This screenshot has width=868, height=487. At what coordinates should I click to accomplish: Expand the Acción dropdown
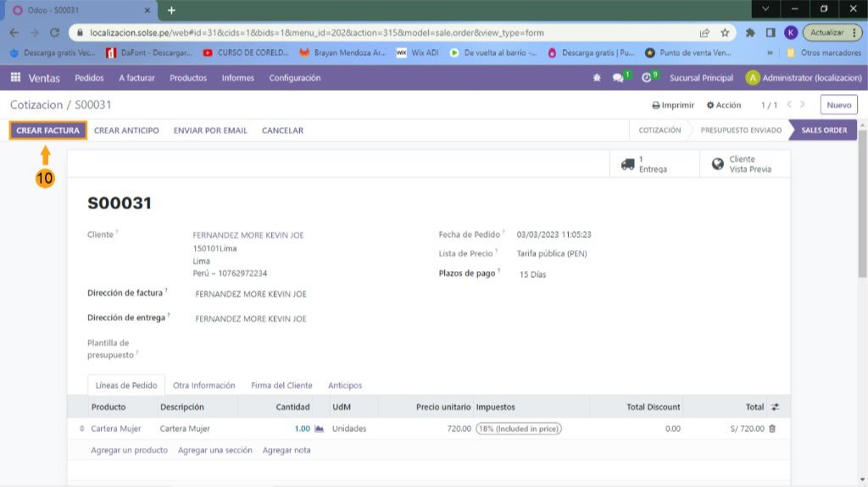(723, 105)
